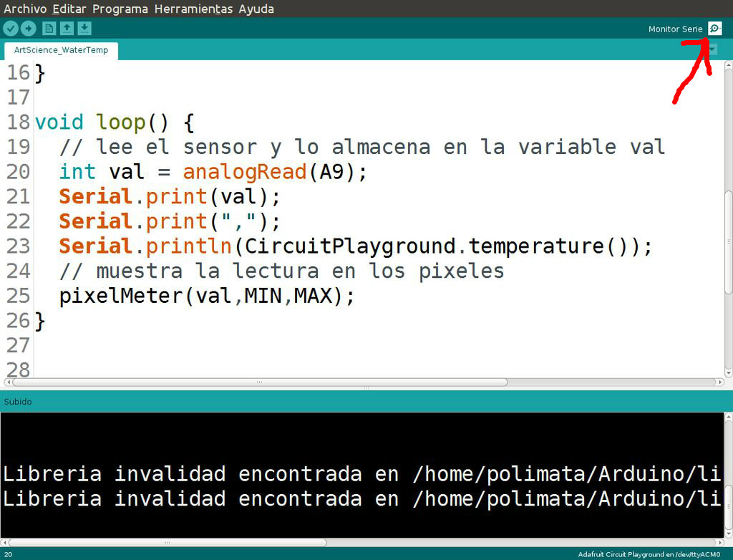Save the sketch with the Save icon

(84, 29)
